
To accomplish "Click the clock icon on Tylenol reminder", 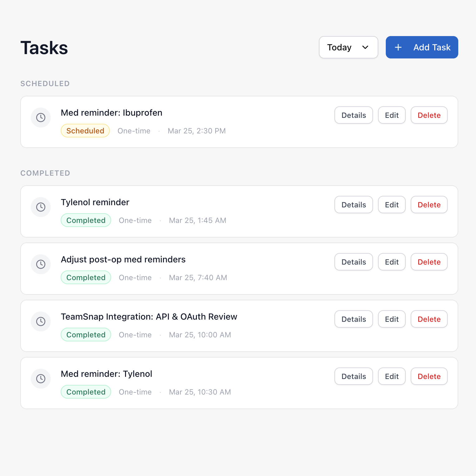I will point(41,207).
